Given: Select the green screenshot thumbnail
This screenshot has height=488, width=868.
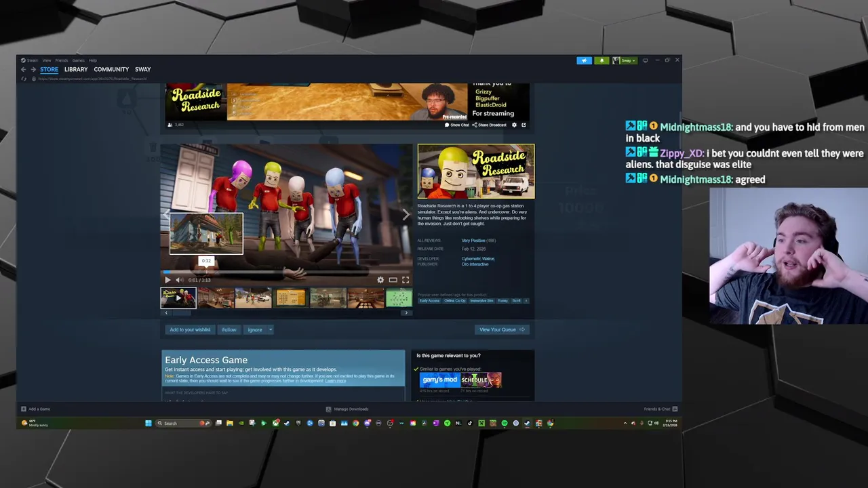Looking at the screenshot, I should click(x=399, y=298).
